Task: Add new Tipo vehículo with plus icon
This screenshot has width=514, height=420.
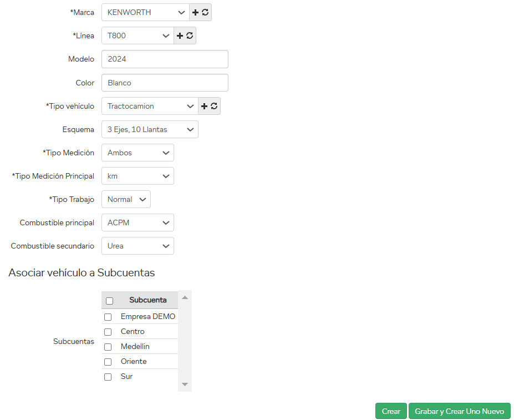Action: coord(204,106)
